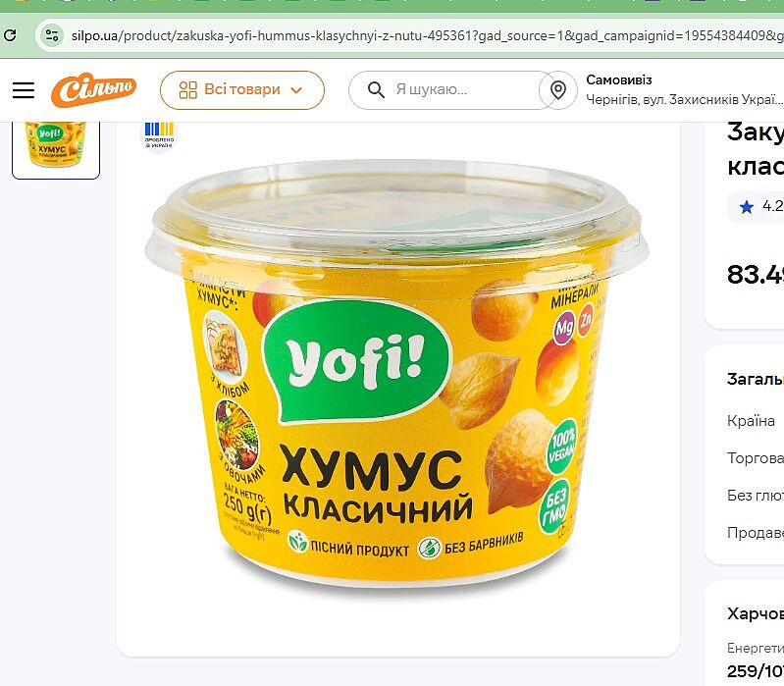Click the Сільпо logo
This screenshot has height=686, width=784.
click(x=93, y=90)
